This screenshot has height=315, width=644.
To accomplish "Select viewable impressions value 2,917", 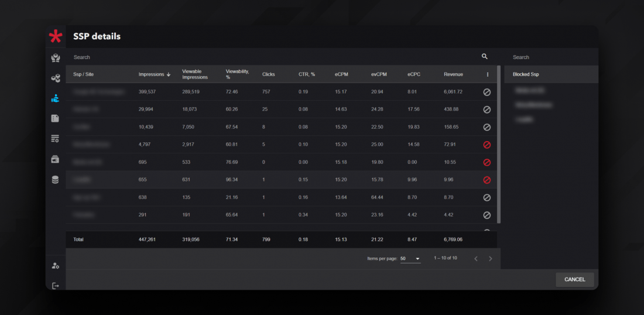I will coord(189,145).
